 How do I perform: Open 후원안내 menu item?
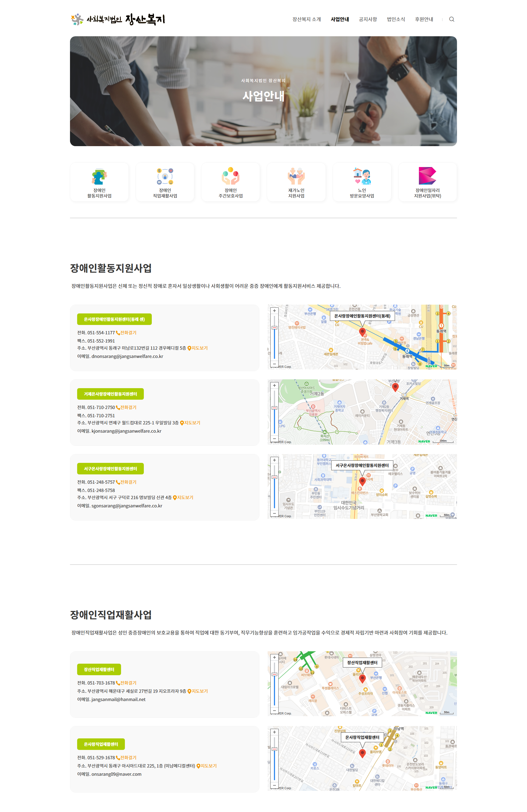tap(424, 19)
